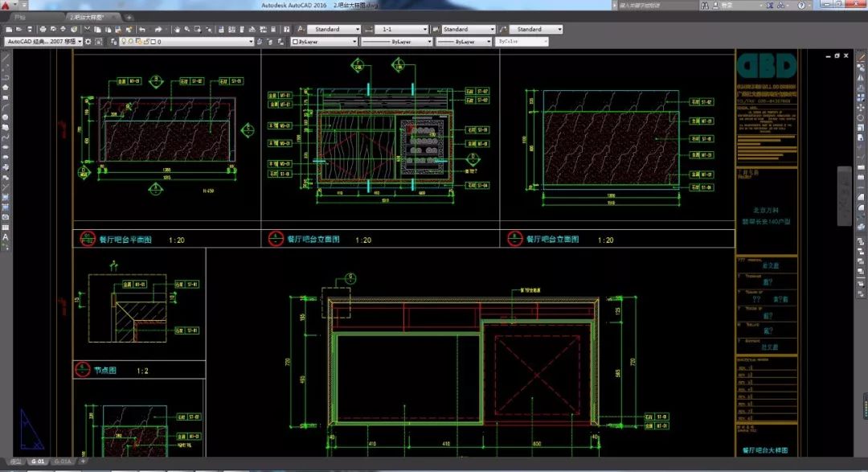
Task: Select the Multiline Text 'A' tool
Action: (6, 237)
